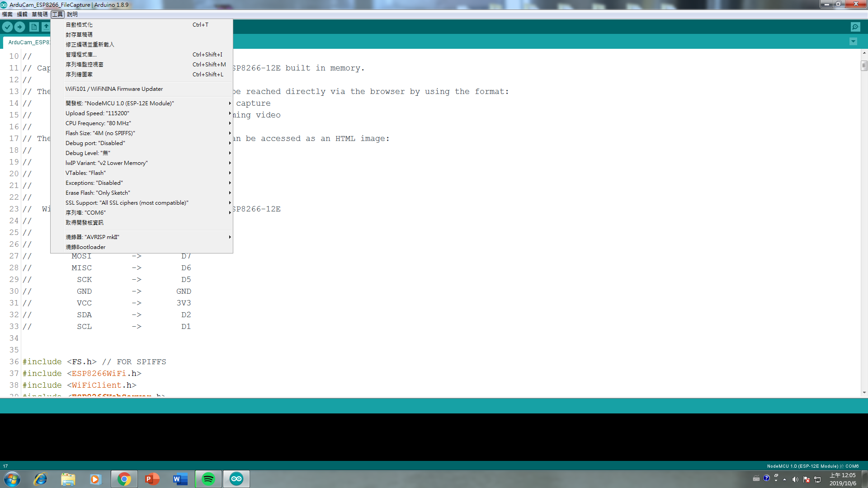Click status bar board label NodeMCU 1.0
868x488 pixels.
pyautogui.click(x=802, y=466)
